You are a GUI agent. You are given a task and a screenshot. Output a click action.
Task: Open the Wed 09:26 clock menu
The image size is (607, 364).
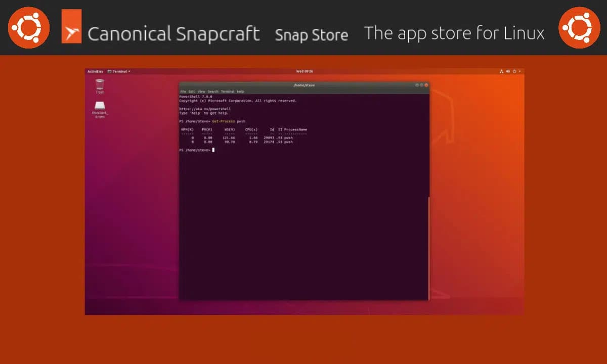click(304, 71)
